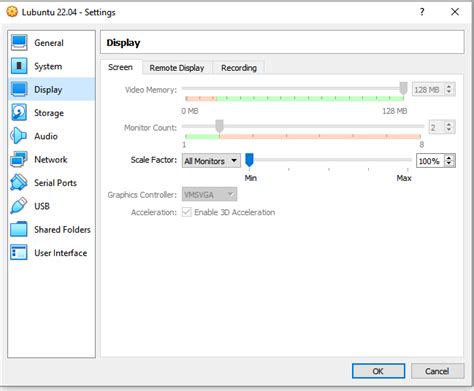
Task: Select the System chip icon
Action: click(x=19, y=66)
